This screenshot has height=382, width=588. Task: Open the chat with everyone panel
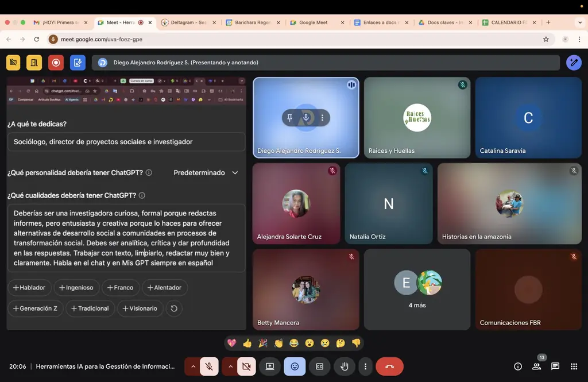tap(555, 366)
